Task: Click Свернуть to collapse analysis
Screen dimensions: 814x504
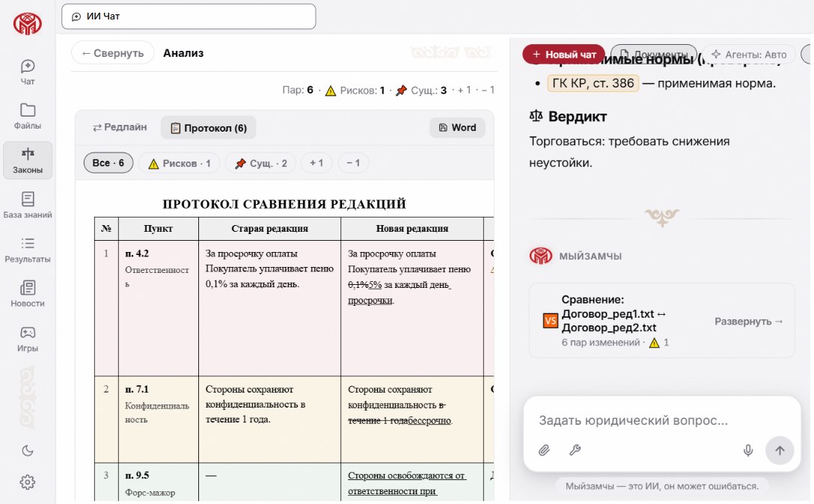Action: pyautogui.click(x=113, y=53)
